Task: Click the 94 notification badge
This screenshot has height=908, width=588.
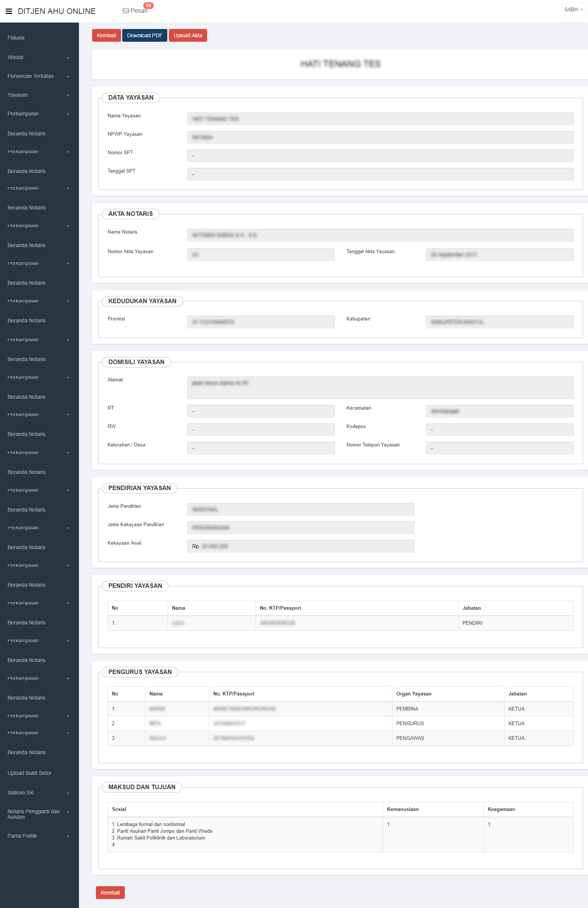Action: click(149, 6)
